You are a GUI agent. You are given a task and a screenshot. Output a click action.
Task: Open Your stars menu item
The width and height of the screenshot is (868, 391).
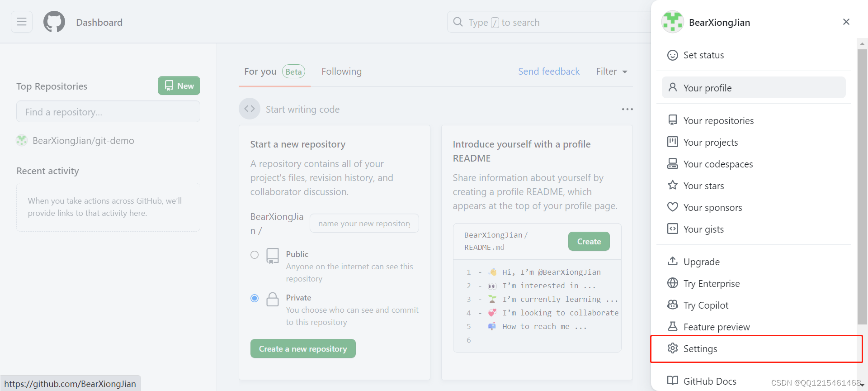[x=754, y=186]
